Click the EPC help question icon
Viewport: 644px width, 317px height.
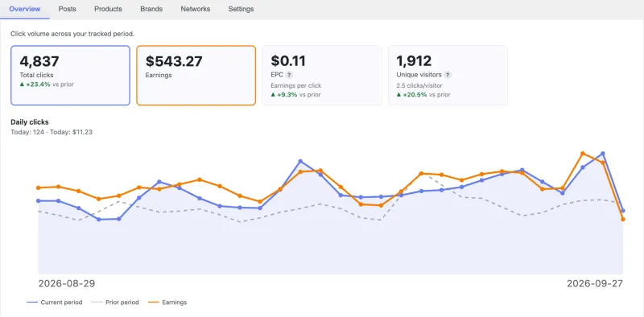click(x=289, y=75)
